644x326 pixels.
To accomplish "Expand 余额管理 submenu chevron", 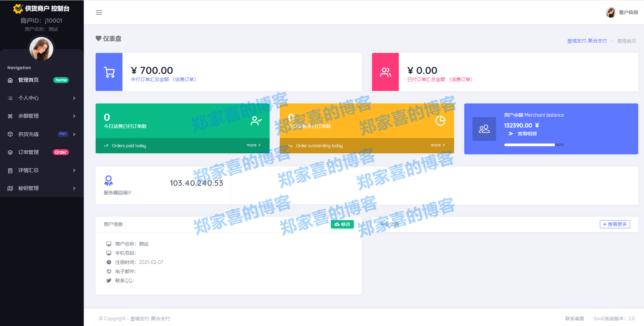I will coord(74,116).
